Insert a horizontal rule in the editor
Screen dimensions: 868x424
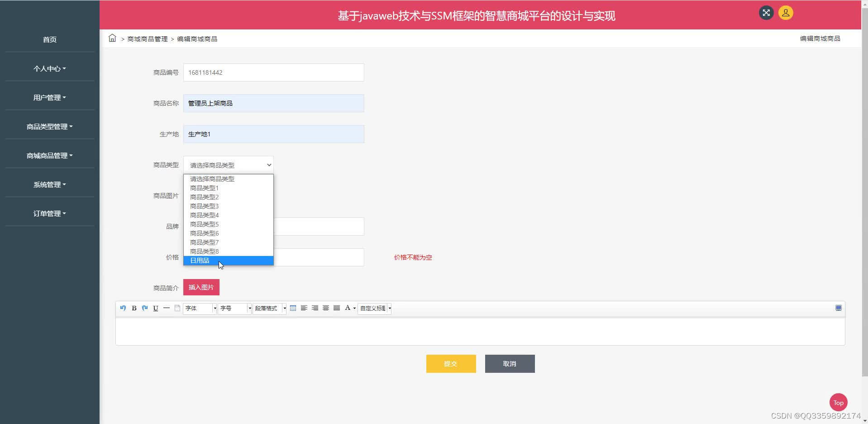[x=167, y=308]
